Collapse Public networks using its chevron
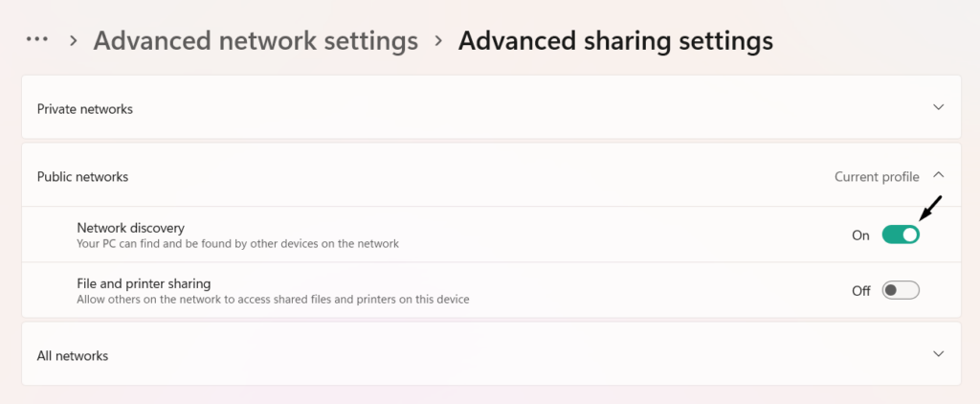This screenshot has width=980, height=404. [938, 175]
